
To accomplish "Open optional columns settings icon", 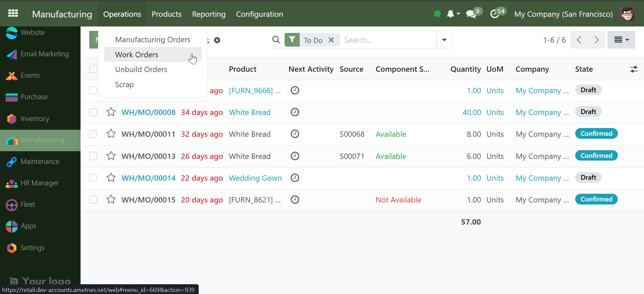I will pos(634,69).
